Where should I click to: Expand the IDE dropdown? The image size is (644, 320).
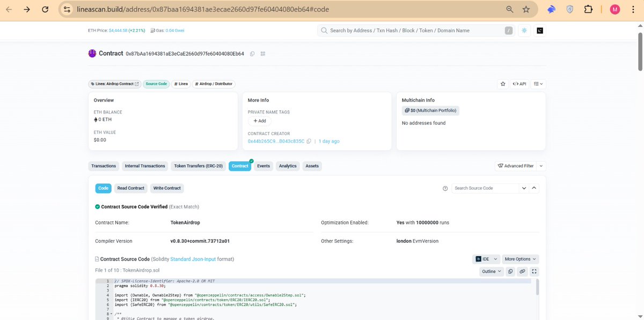tap(487, 259)
